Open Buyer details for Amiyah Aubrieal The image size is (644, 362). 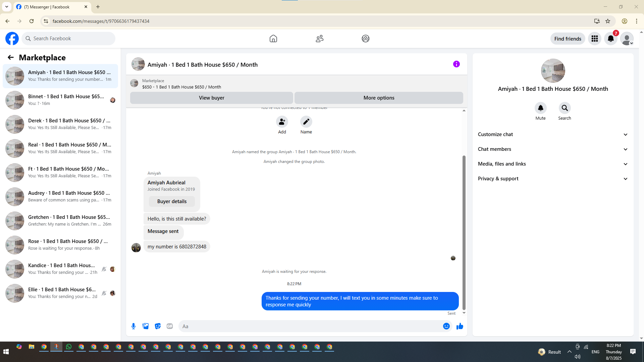pos(172,201)
